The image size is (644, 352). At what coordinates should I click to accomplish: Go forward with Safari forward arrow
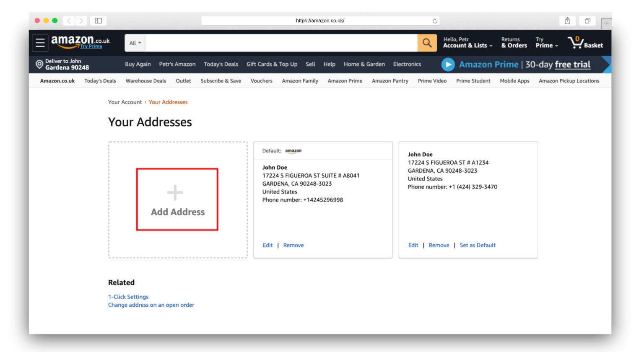pyautogui.click(x=81, y=21)
